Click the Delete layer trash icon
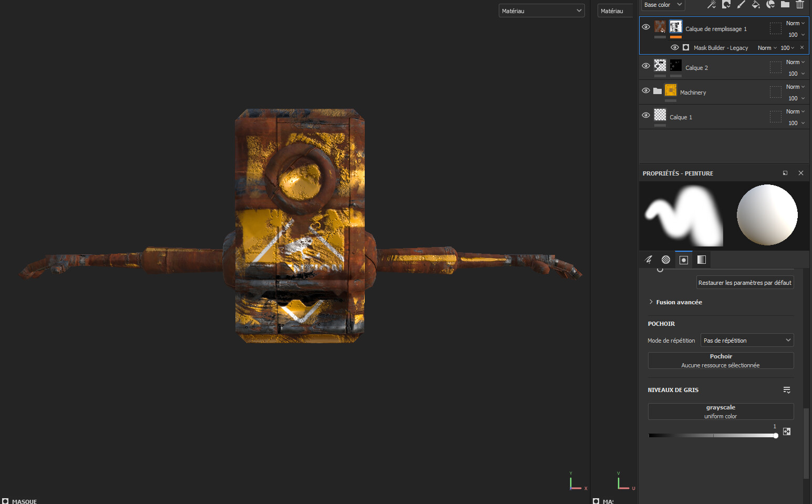This screenshot has width=812, height=504. click(800, 5)
